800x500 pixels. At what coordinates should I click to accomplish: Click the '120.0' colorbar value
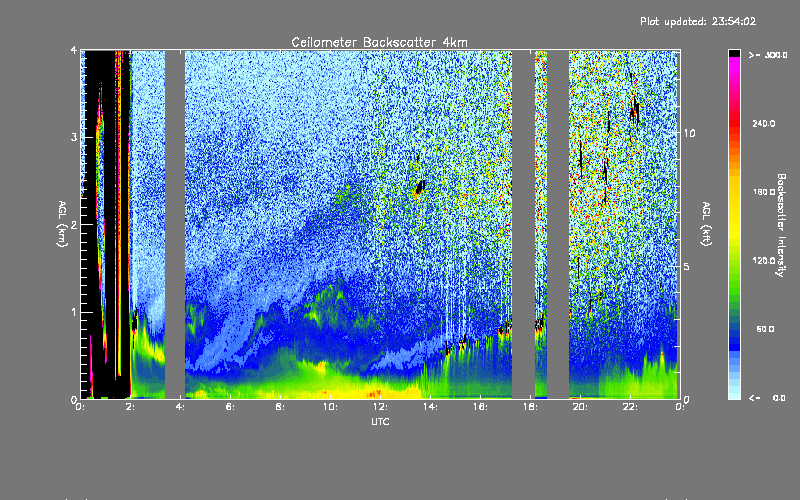pyautogui.click(x=764, y=261)
